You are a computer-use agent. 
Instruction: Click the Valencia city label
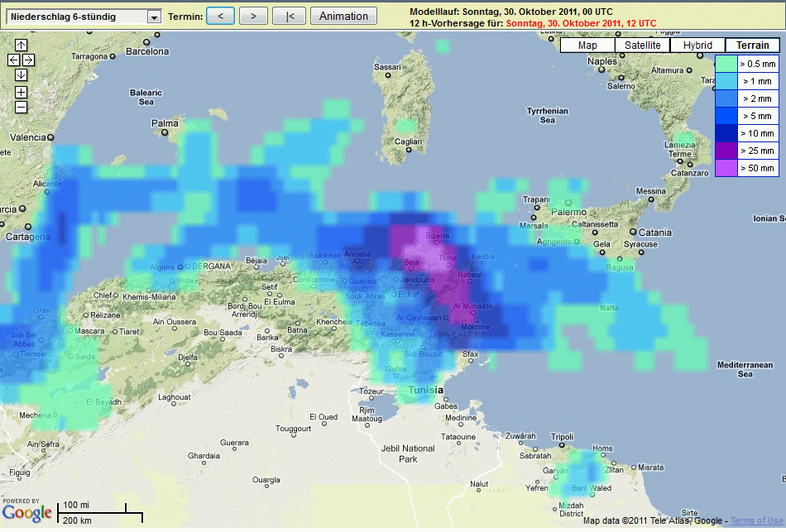pyautogui.click(x=27, y=137)
